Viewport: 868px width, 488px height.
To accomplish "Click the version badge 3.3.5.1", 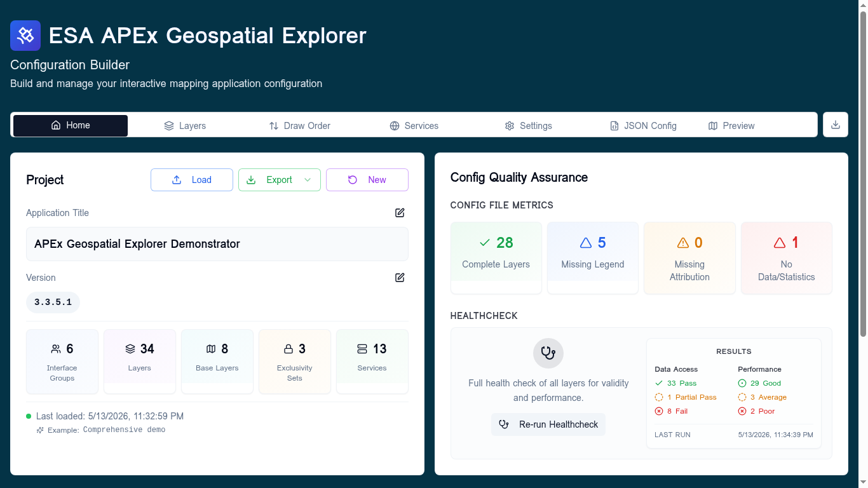I will [53, 302].
